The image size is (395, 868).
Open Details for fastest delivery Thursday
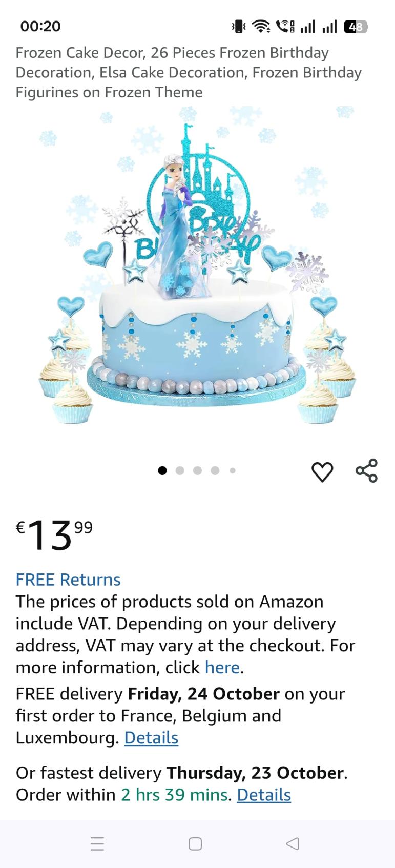(x=264, y=795)
